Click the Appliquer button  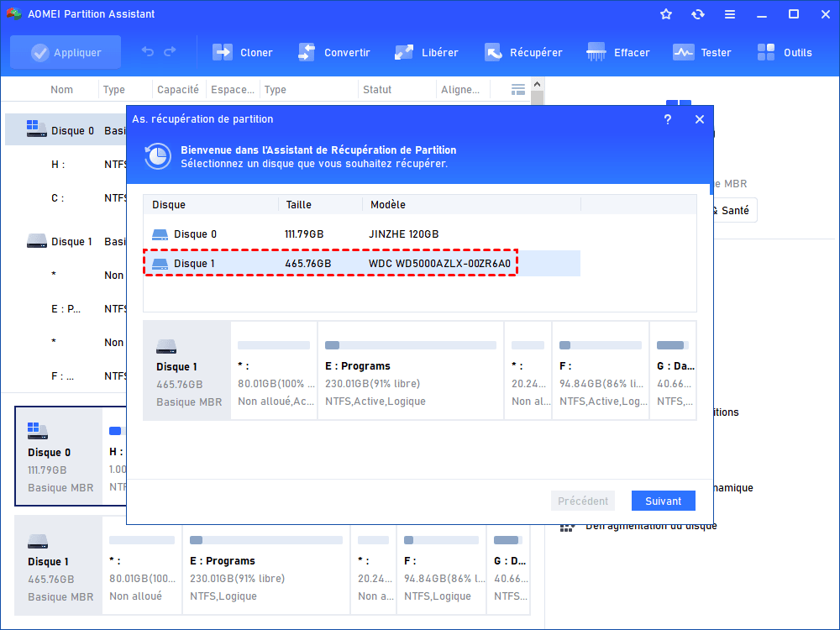[x=66, y=52]
